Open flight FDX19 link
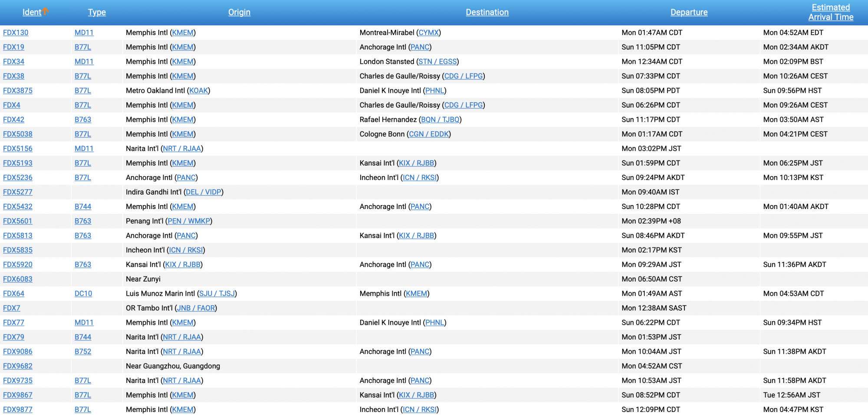 13,47
